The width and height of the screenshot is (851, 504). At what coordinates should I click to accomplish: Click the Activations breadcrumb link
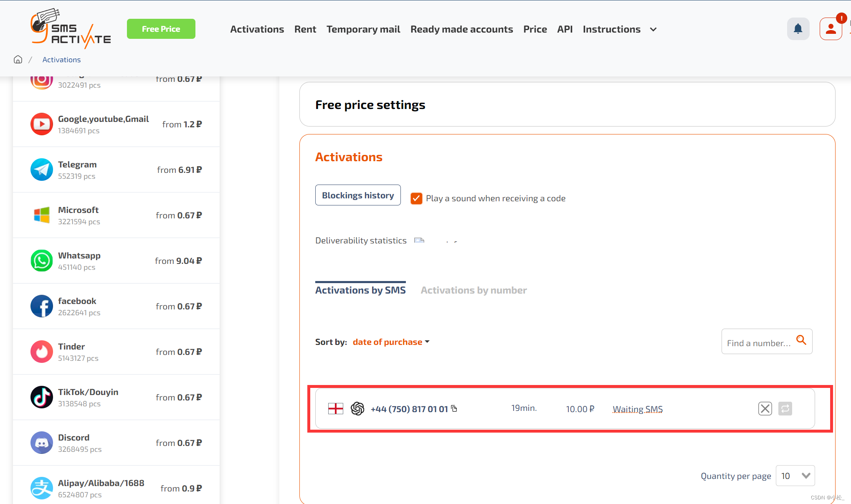[x=61, y=60]
